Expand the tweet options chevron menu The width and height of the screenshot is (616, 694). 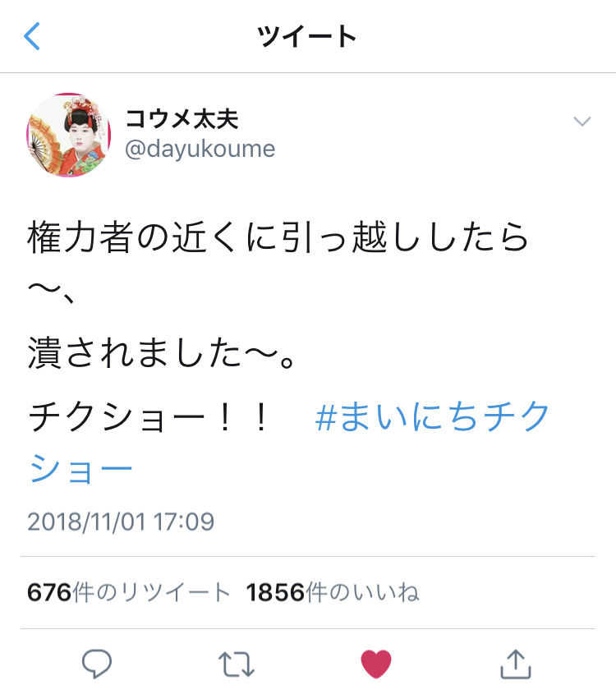582,122
